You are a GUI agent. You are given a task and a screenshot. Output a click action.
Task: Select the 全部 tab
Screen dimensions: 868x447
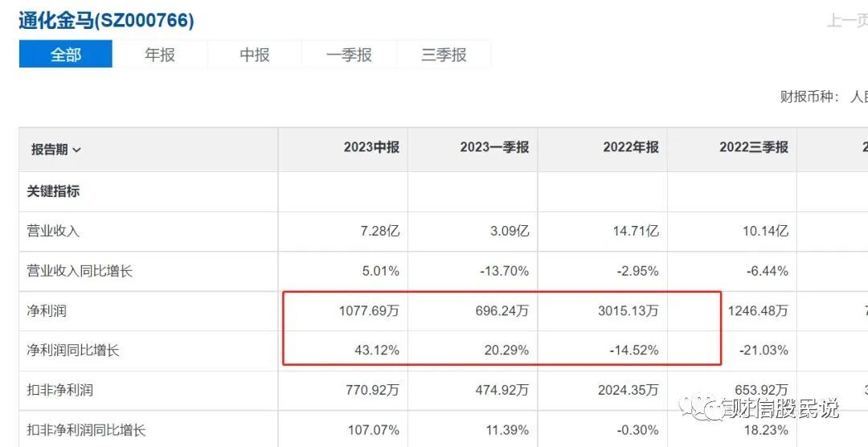[x=65, y=54]
